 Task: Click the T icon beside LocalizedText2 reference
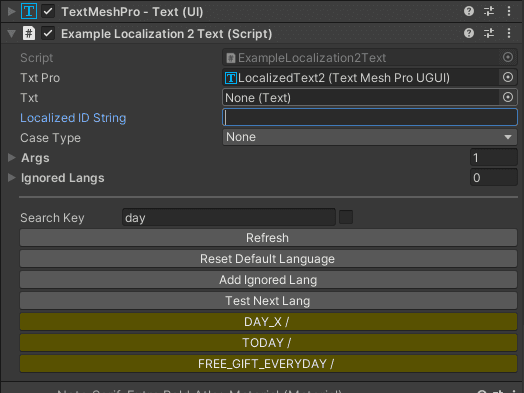pos(231,78)
